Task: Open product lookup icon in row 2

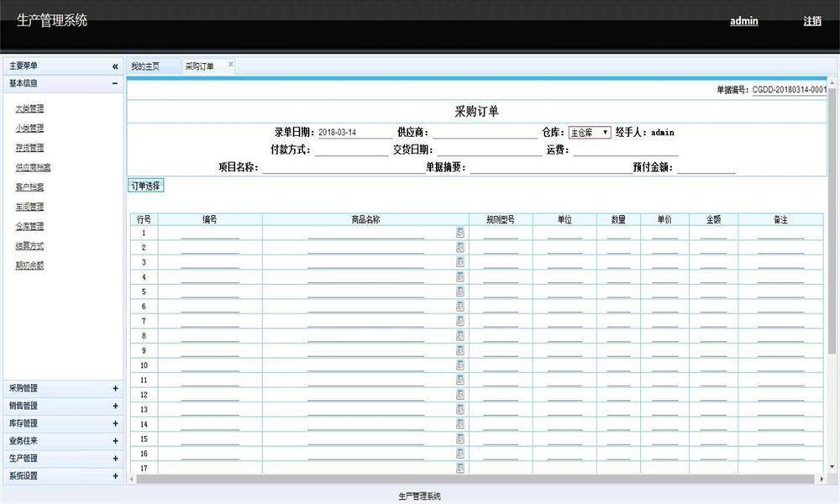Action: click(x=459, y=248)
